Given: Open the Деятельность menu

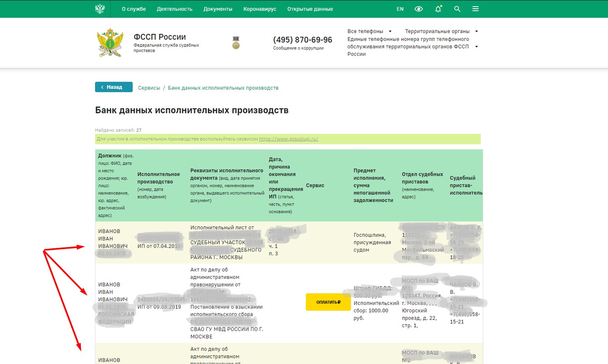Looking at the screenshot, I should tap(174, 9).
